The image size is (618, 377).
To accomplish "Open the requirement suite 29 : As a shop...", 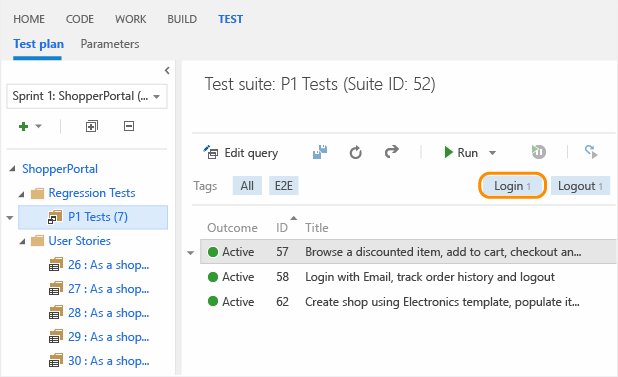I will click(108, 337).
